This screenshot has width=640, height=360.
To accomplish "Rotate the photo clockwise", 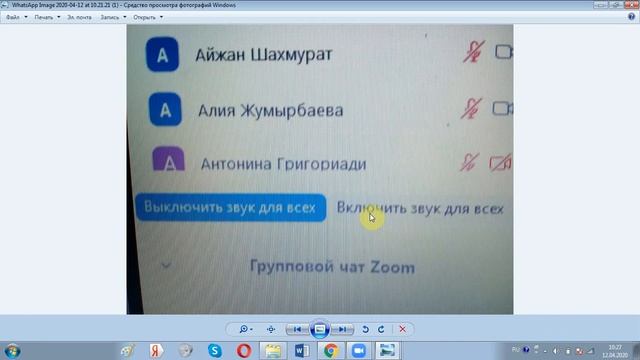I will 381,329.
